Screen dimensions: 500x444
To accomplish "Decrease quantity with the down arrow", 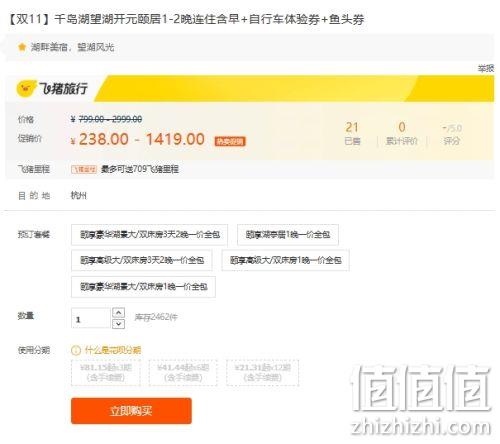I will [x=119, y=324].
